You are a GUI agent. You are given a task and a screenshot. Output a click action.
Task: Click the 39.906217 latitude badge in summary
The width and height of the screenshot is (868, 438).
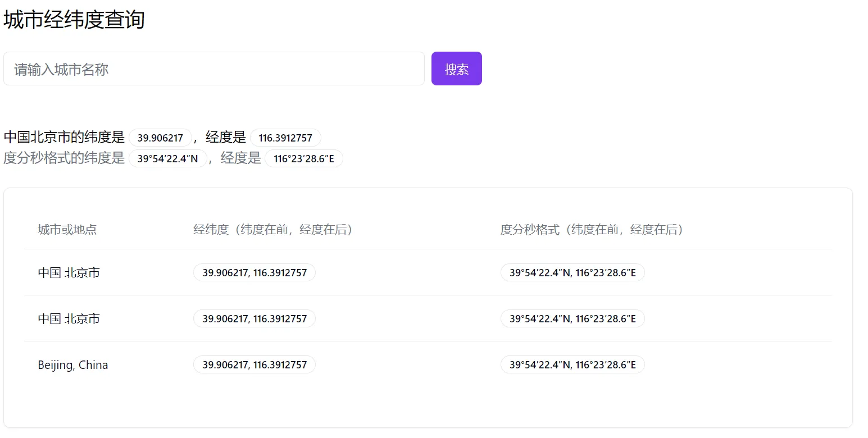click(x=160, y=138)
